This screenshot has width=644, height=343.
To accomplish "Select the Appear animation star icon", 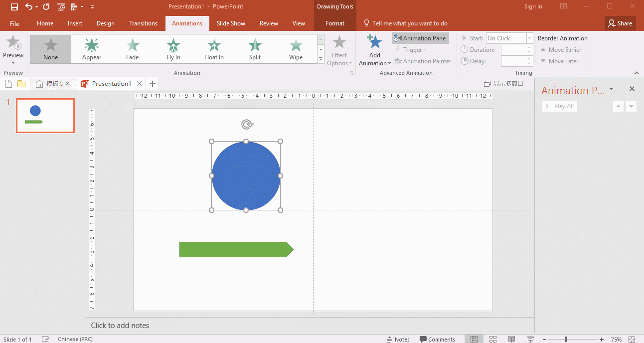I will (x=92, y=45).
